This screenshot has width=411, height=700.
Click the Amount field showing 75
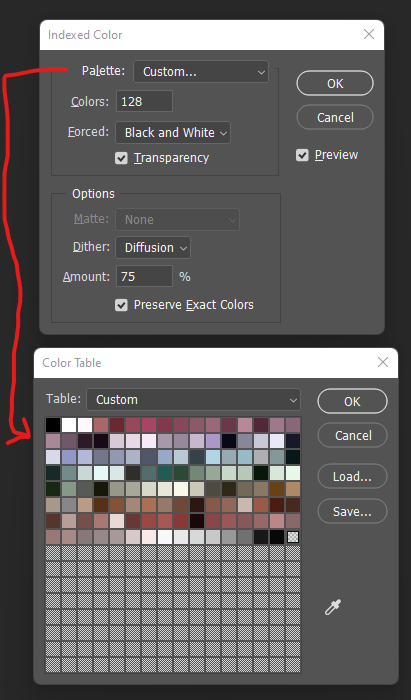(x=144, y=276)
